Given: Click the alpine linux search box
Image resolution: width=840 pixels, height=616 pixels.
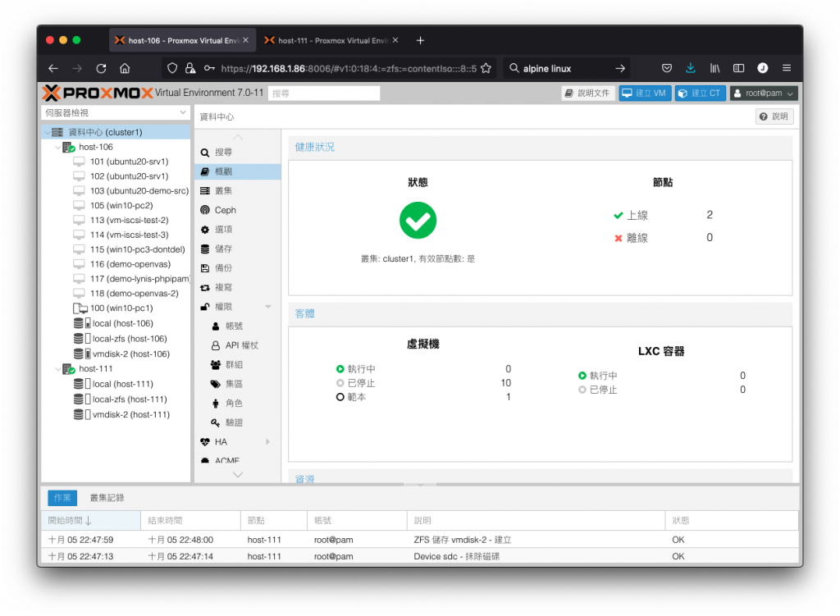Looking at the screenshot, I should coord(566,69).
